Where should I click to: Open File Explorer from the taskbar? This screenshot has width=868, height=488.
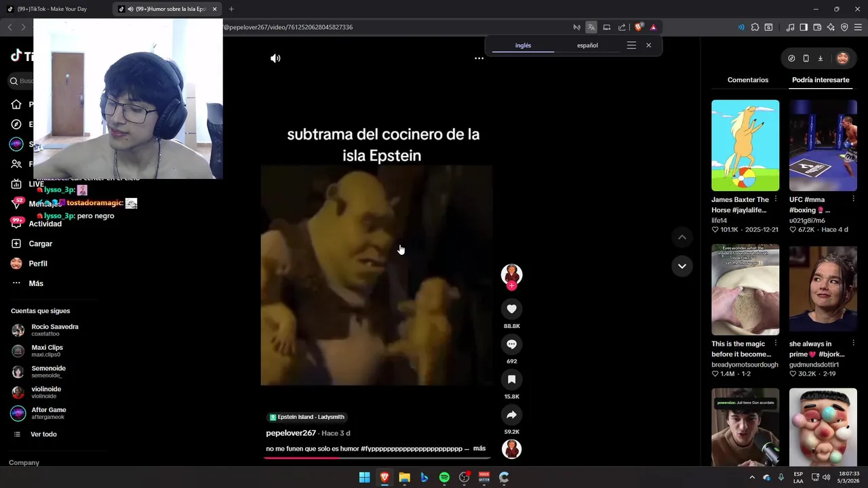(x=404, y=477)
